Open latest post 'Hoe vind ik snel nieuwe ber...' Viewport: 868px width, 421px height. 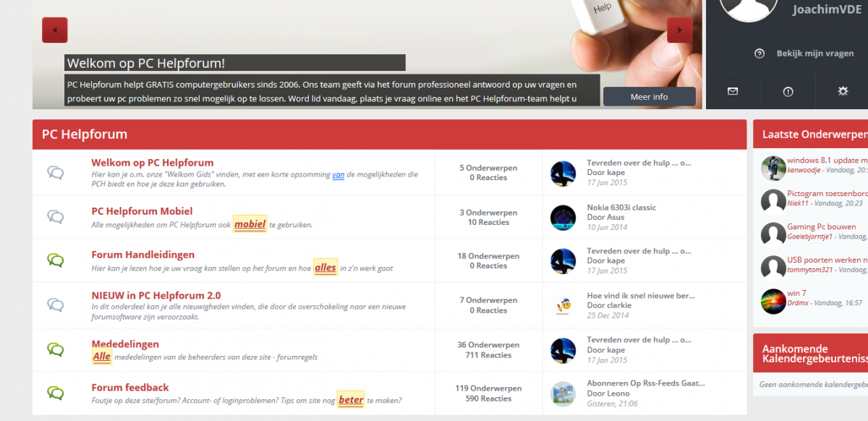coord(641,296)
